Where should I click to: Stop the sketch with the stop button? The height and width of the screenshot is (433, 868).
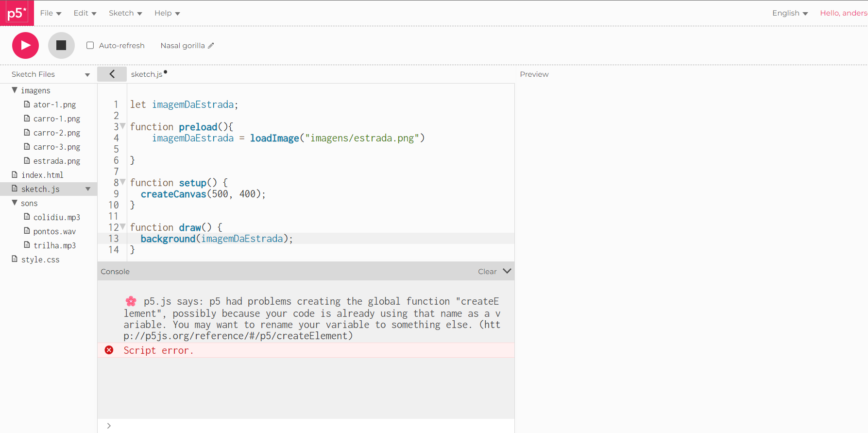point(61,45)
